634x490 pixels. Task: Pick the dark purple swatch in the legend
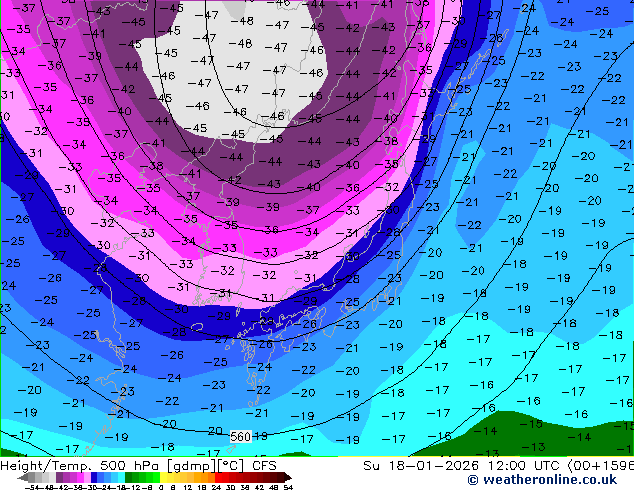click(x=59, y=477)
